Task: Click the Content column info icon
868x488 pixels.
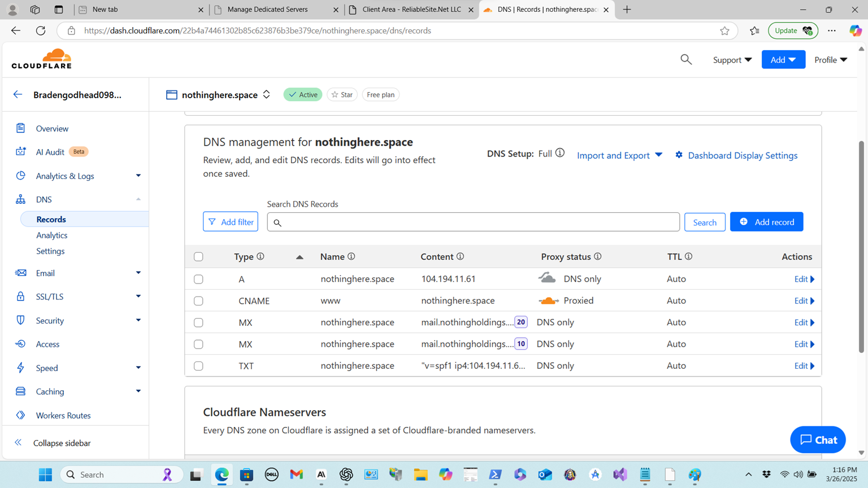Action: coord(461,256)
